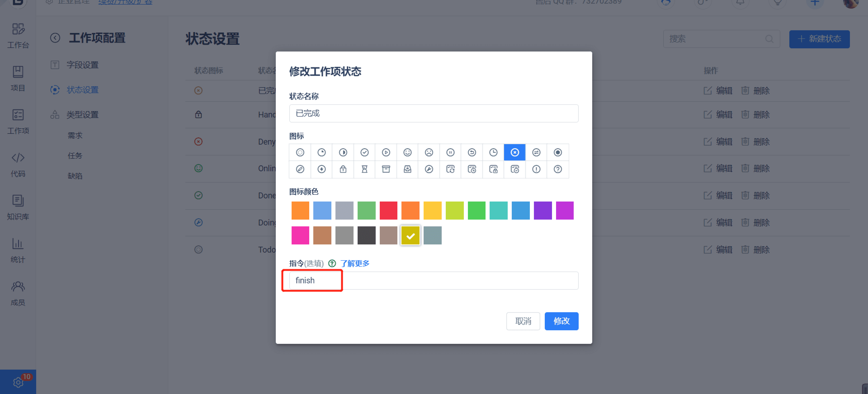Select the undo arrow circle icon

coord(472,152)
